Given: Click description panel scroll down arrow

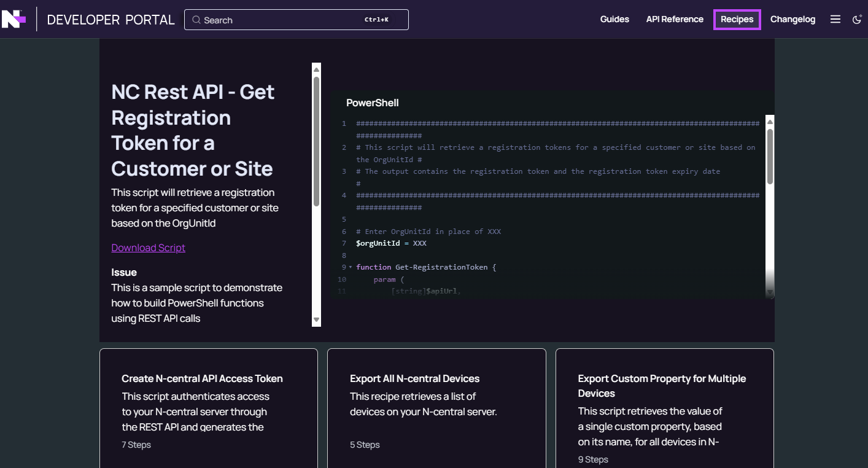Looking at the screenshot, I should [316, 320].
